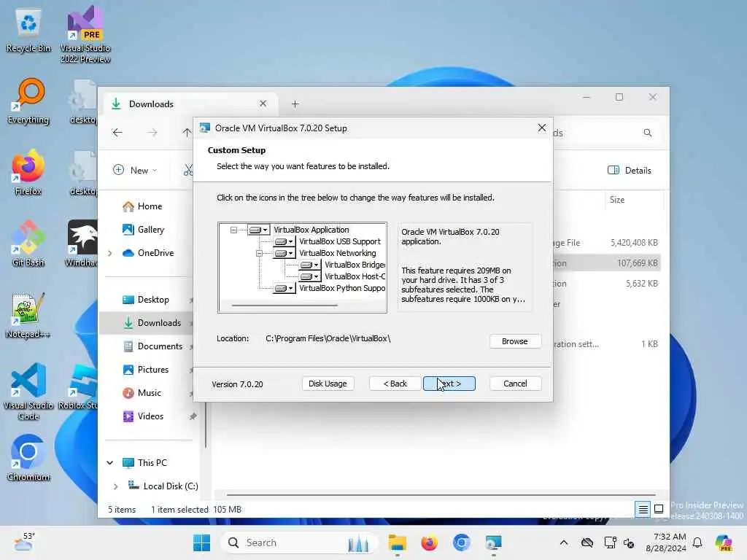This screenshot has width=747, height=560.
Task: Open the clock and date flyout
Action: pyautogui.click(x=665, y=542)
